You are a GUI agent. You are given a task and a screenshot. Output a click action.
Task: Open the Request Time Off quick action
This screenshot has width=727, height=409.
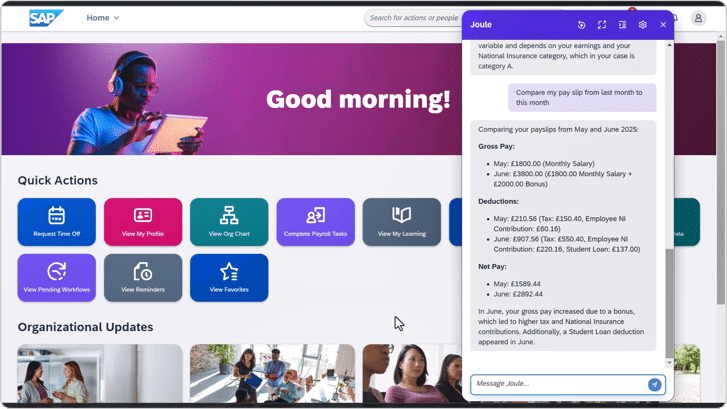pyautogui.click(x=57, y=222)
